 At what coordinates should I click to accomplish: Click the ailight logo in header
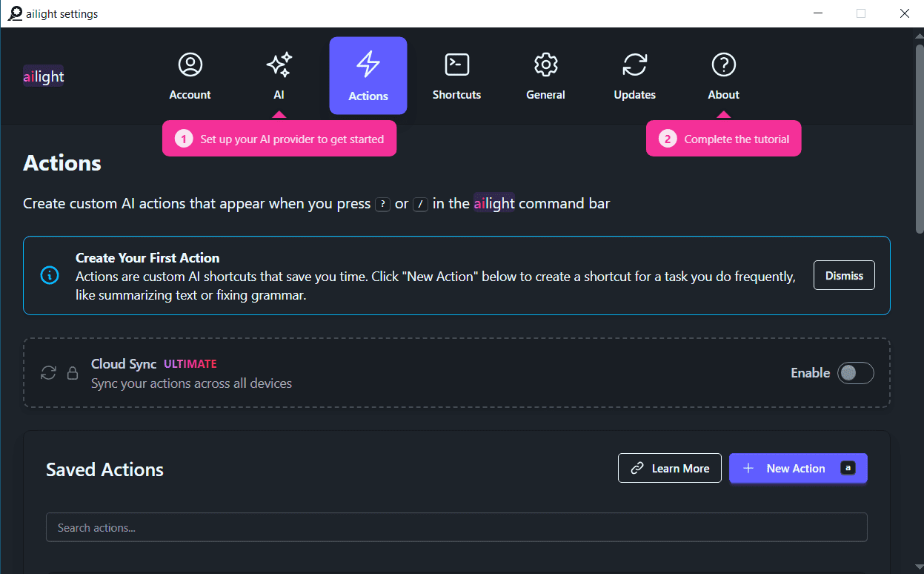44,76
